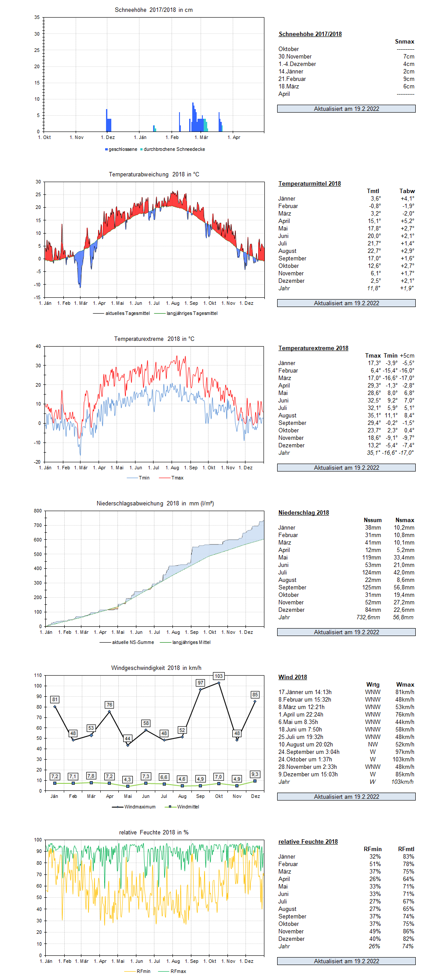Viewport: 421px width, 980px height.
Task: Select the Windmaximum legend entry
Action: [x=134, y=807]
